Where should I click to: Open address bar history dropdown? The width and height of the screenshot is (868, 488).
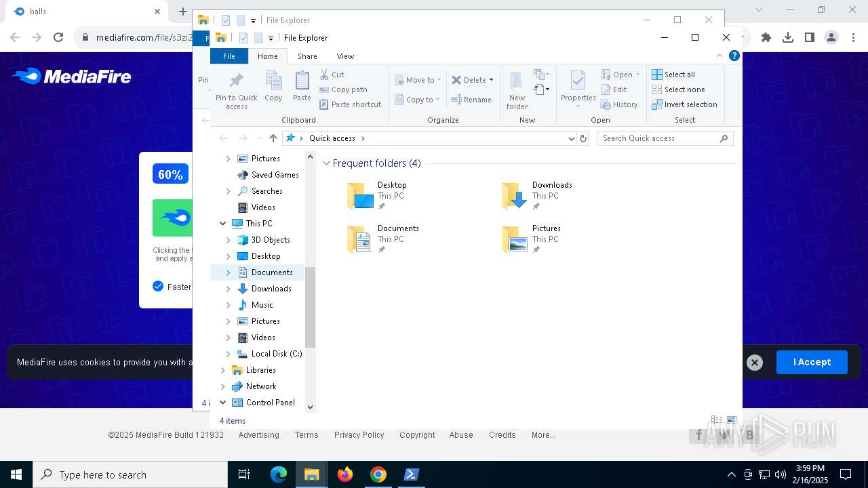(571, 138)
